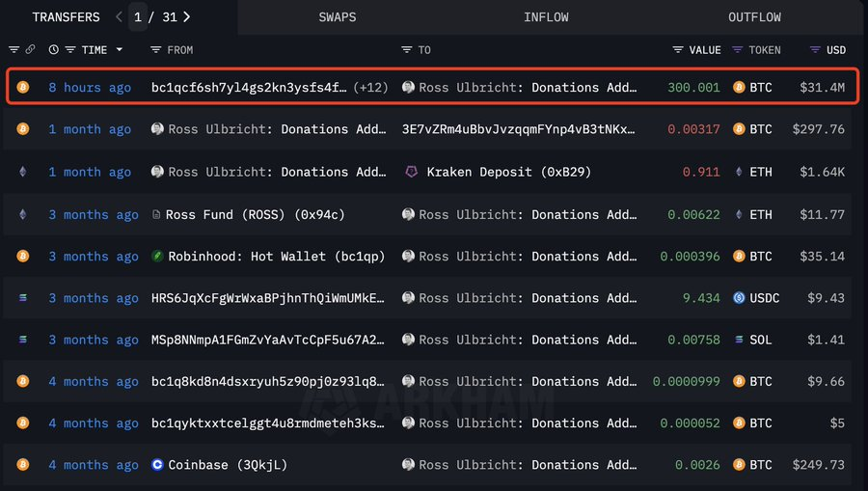The height and width of the screenshot is (491, 868).
Task: Open the TO column filter
Action: click(406, 50)
